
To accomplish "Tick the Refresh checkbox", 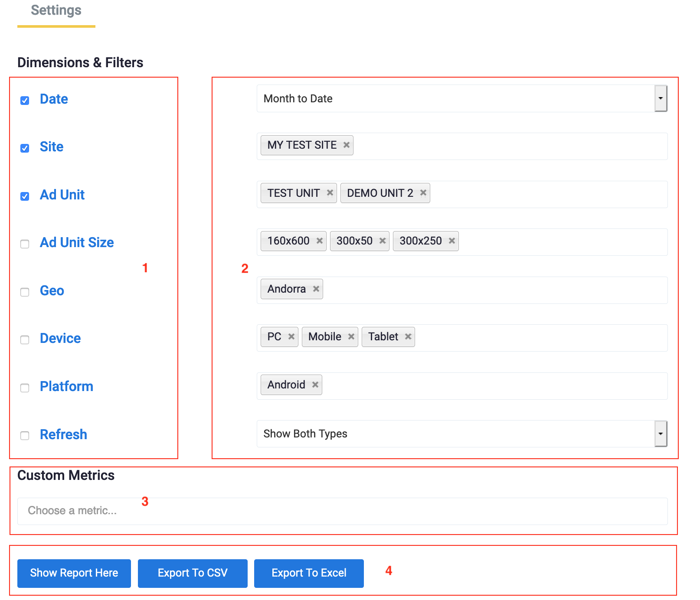I will pyautogui.click(x=25, y=436).
